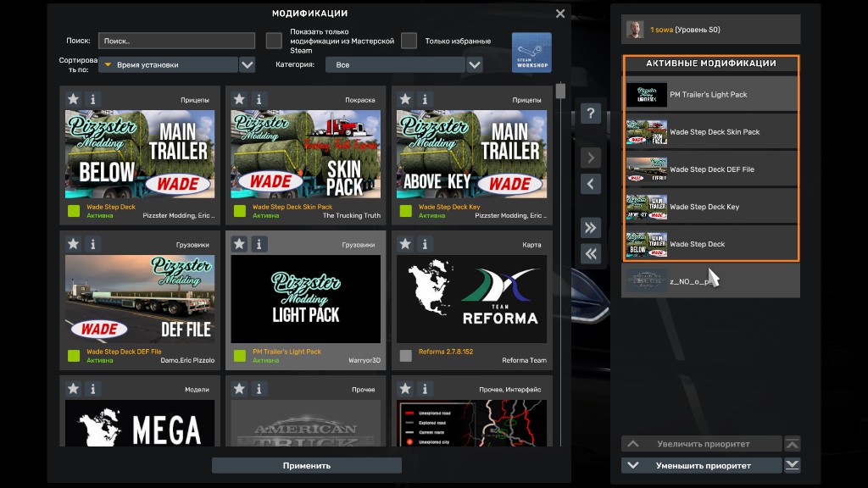Apply changes with Применить button
Image resolution: width=868 pixels, height=488 pixels.
[x=307, y=465]
